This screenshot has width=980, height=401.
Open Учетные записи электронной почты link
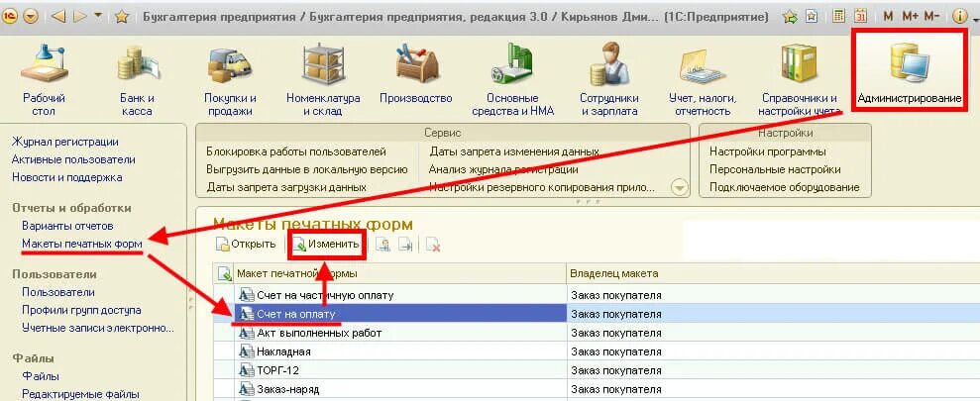pyautogui.click(x=98, y=328)
